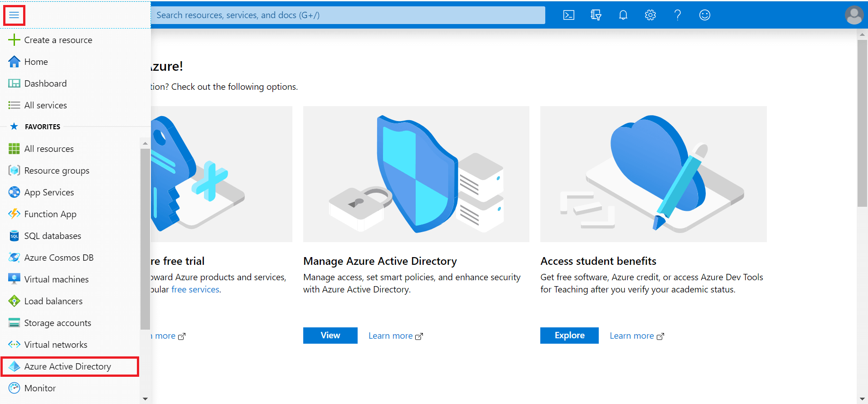Image resolution: width=868 pixels, height=404 pixels.
Task: Open Learn more link for student benefits
Action: 637,336
